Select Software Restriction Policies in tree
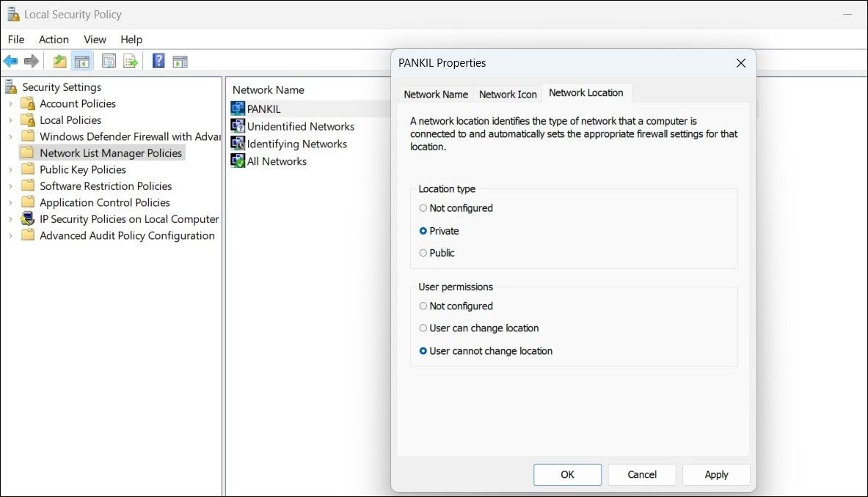 click(106, 186)
